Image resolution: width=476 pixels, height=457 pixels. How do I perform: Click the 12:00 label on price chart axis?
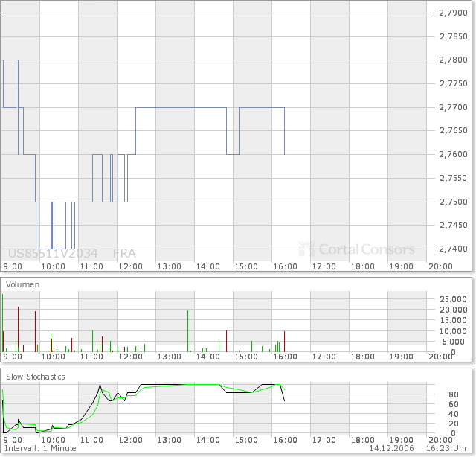pos(131,266)
